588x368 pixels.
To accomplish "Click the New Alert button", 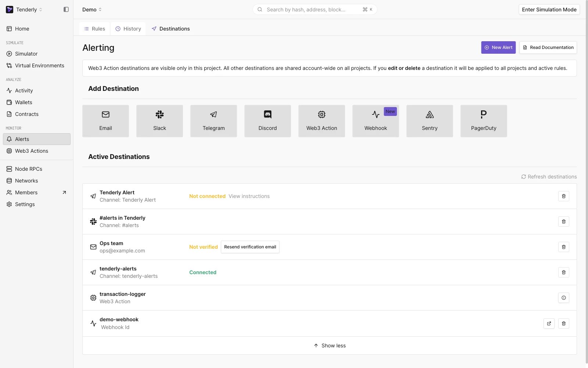I will (x=498, y=47).
